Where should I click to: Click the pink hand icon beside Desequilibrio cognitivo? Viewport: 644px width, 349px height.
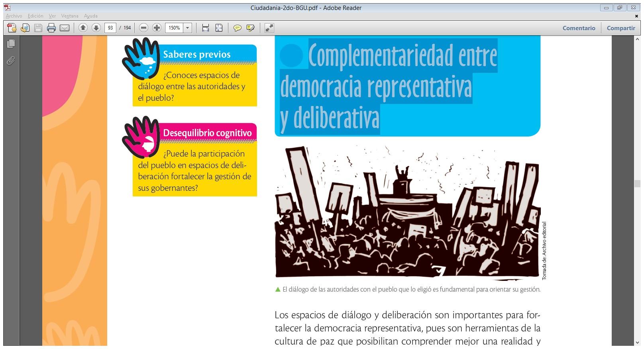tap(141, 137)
